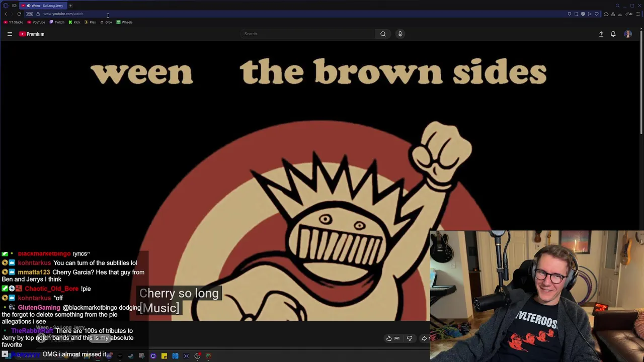Open the yellow sticky notes taskbar app

click(164, 356)
